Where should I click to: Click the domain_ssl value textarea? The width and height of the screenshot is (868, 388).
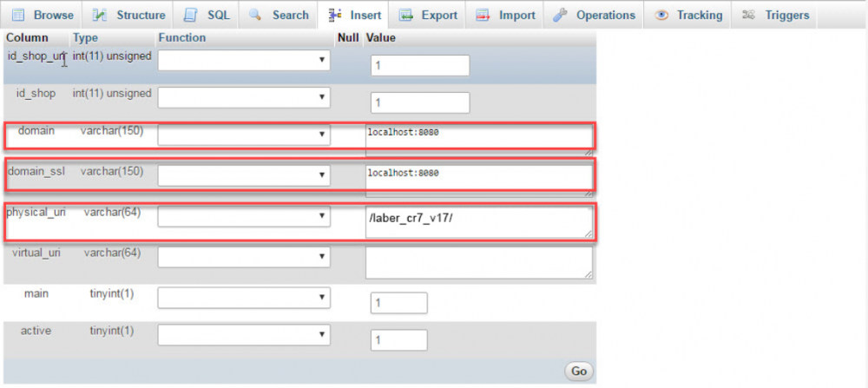[x=479, y=181]
